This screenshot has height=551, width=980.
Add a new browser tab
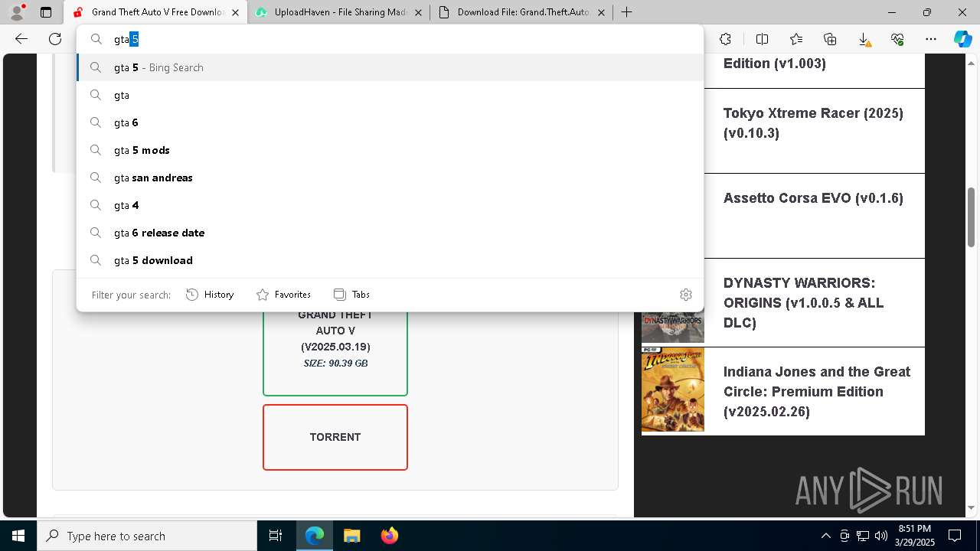point(626,12)
